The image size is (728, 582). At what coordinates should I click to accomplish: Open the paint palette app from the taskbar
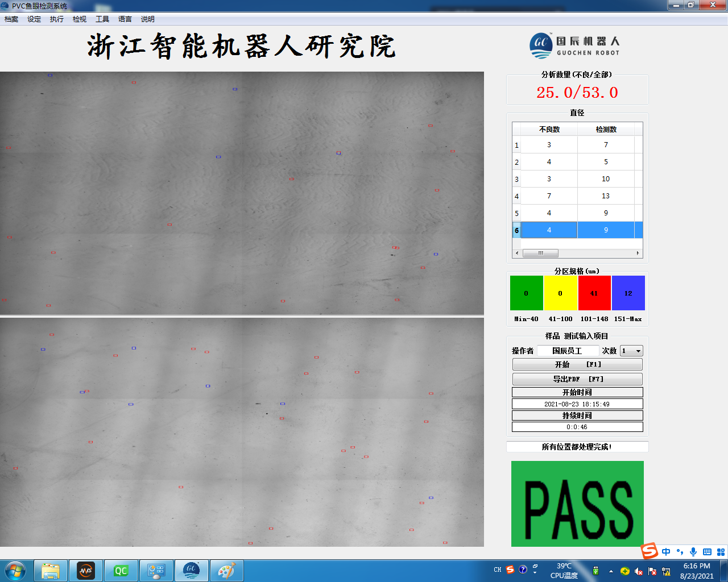227,570
